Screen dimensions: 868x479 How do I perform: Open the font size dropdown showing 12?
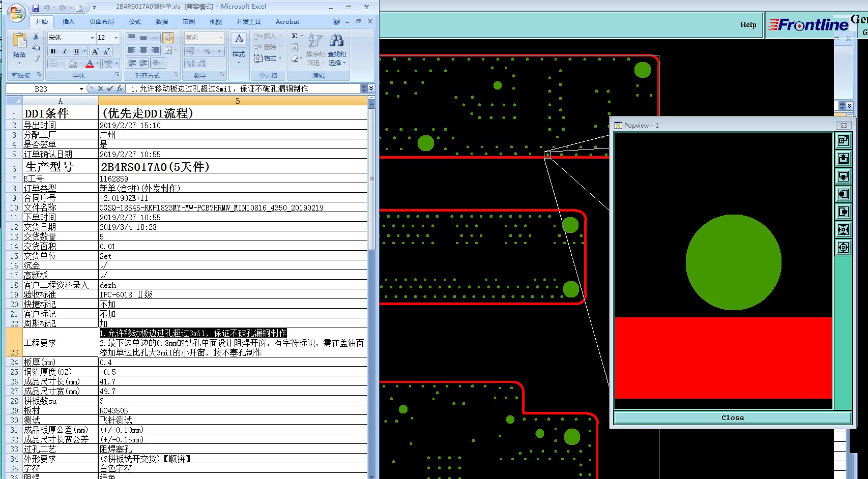116,38
